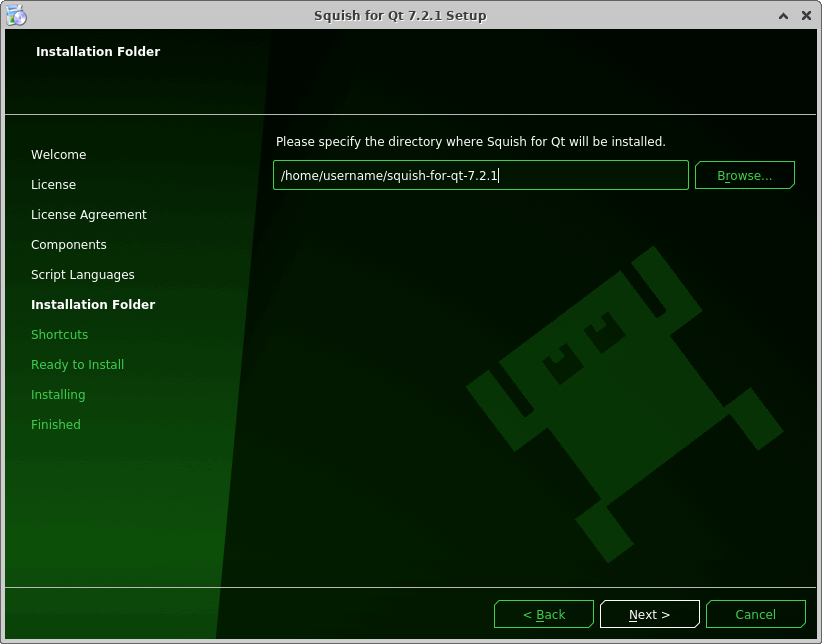Viewport: 822px width, 644px height.
Task: Click the Finished step label
Action: [55, 425]
